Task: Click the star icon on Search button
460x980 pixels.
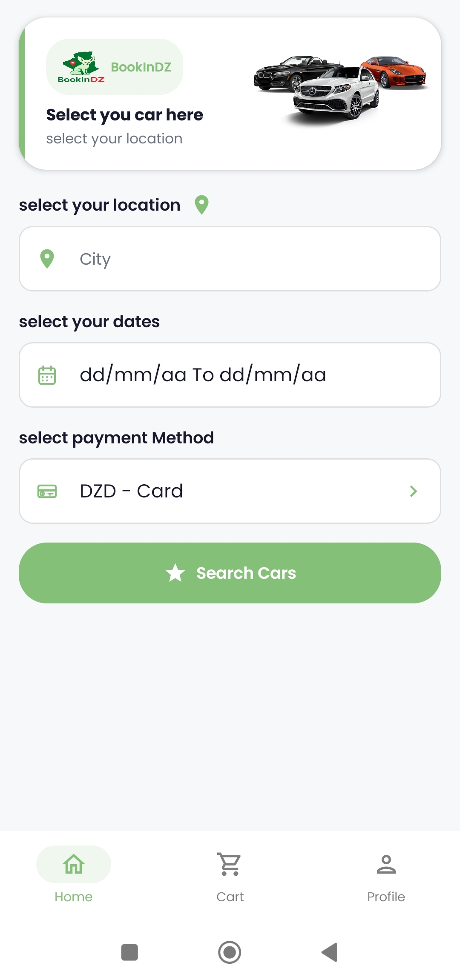Action: 175,573
